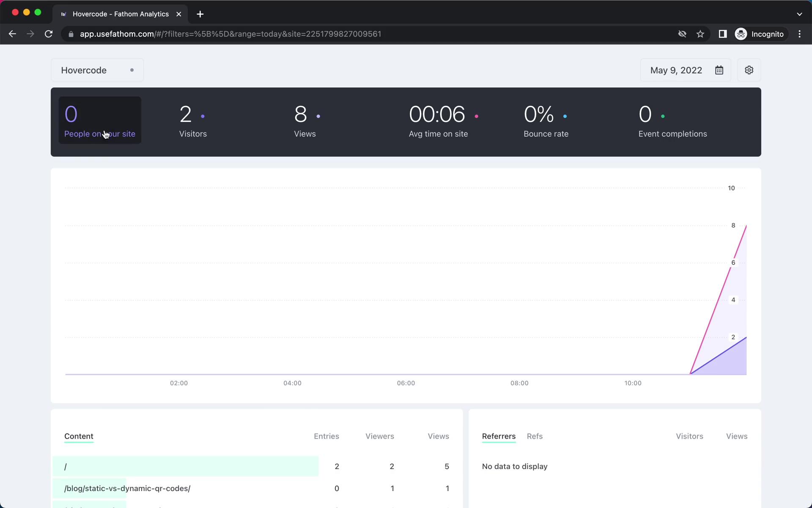The width and height of the screenshot is (812, 508).
Task: Click the incognito profile icon in toolbar
Action: tap(741, 34)
